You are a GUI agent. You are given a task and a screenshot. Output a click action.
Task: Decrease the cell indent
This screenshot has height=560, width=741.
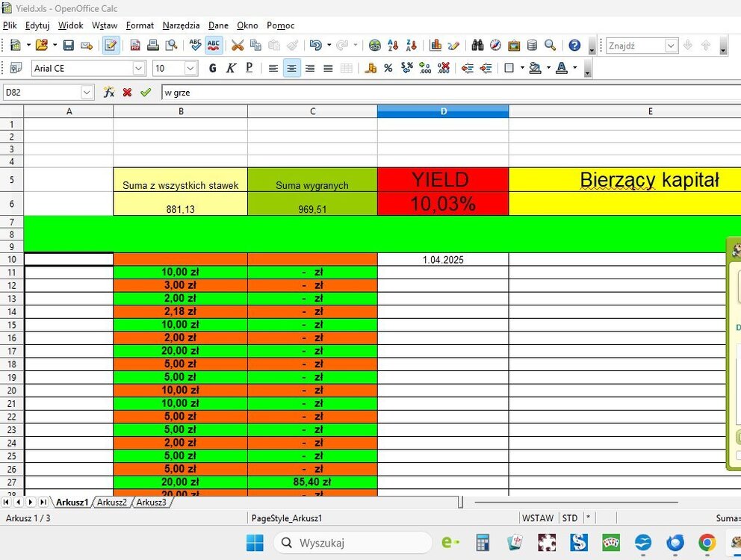coord(468,69)
